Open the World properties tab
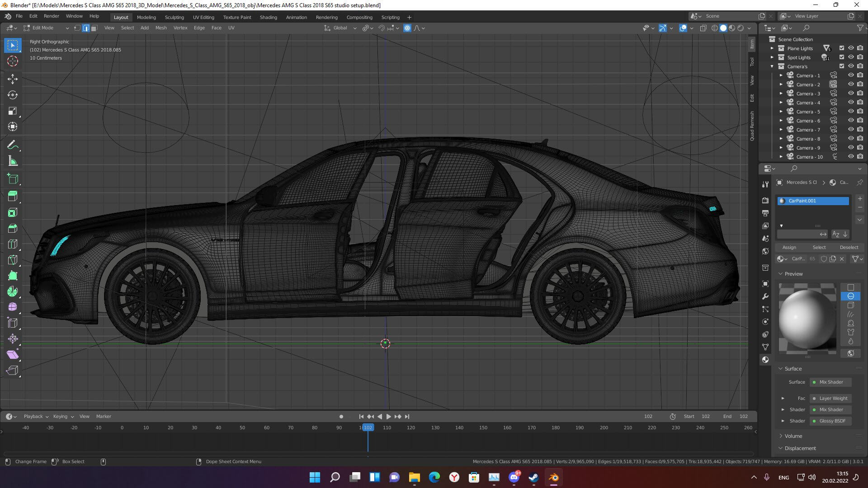 [765, 251]
